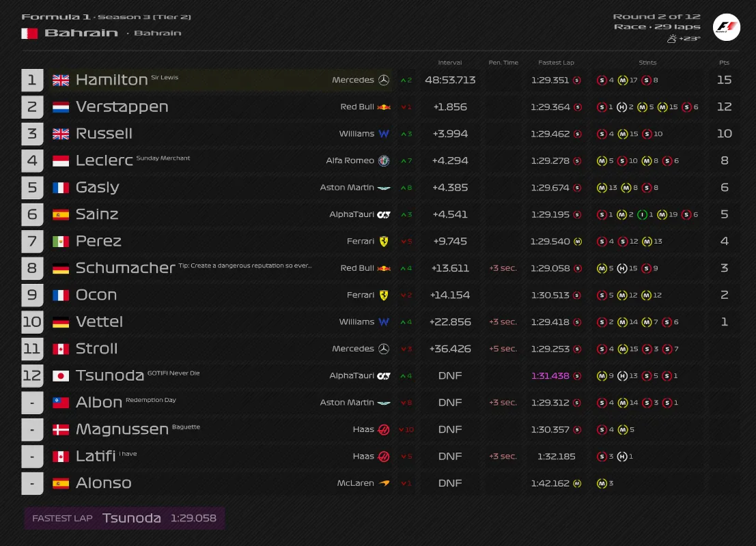The width and height of the screenshot is (756, 546).
Task: Open driver name Verstappen
Action: pos(122,107)
